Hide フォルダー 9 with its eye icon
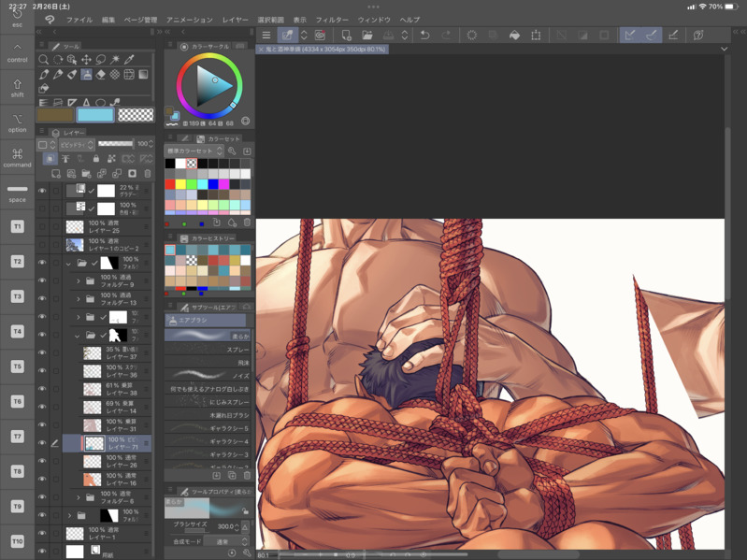This screenshot has height=560, width=747. click(42, 280)
